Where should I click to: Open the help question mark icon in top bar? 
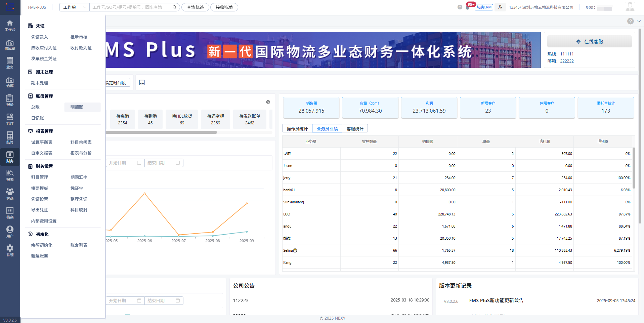click(460, 7)
